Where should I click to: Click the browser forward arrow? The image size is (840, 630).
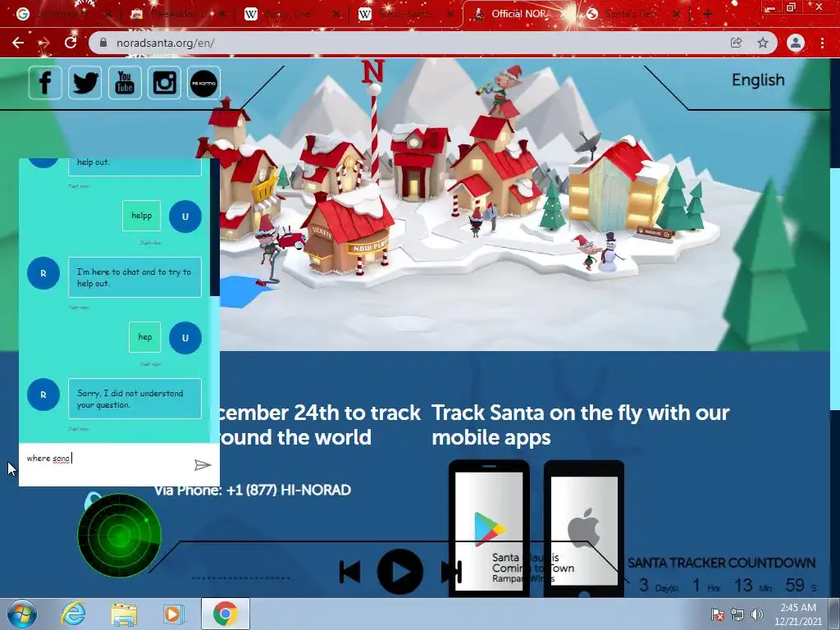point(44,43)
